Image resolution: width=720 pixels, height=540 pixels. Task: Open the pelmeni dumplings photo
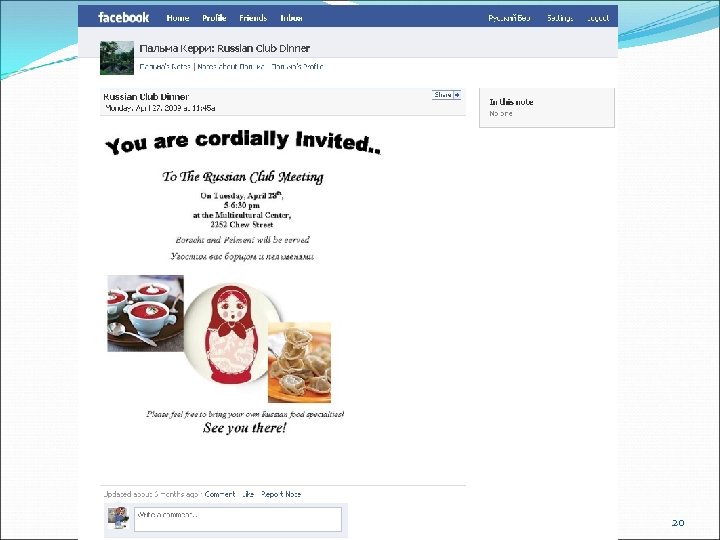(x=299, y=363)
